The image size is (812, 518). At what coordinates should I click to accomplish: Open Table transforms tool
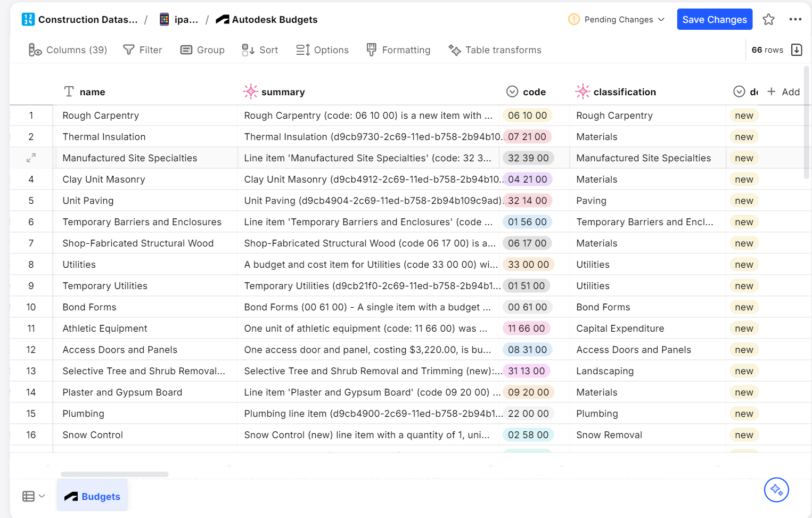495,50
